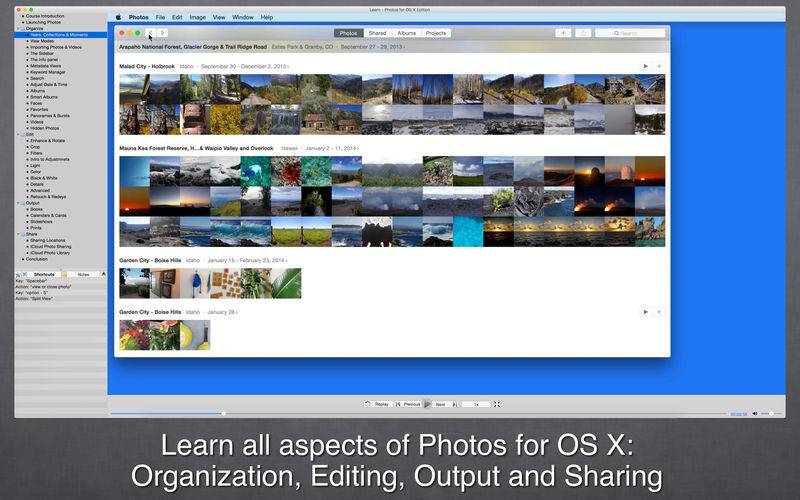This screenshot has width=800, height=500.
Task: Select Launching Photos lesson
Action: 43,22
